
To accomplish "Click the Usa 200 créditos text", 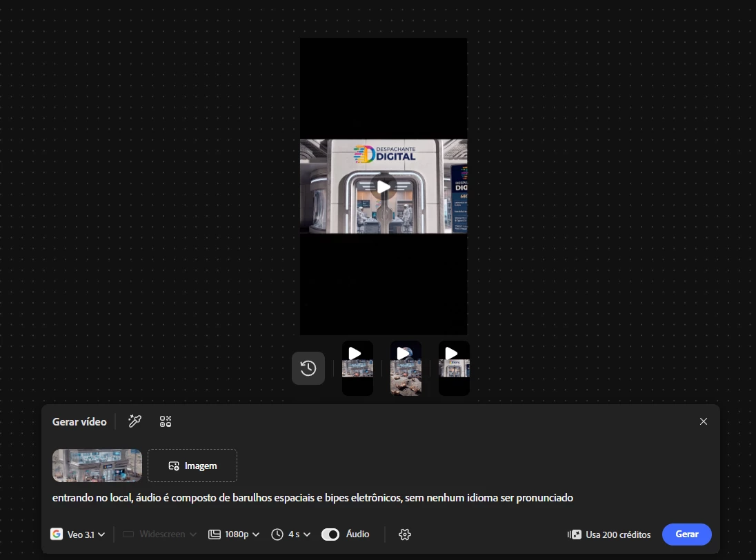I will (x=617, y=534).
